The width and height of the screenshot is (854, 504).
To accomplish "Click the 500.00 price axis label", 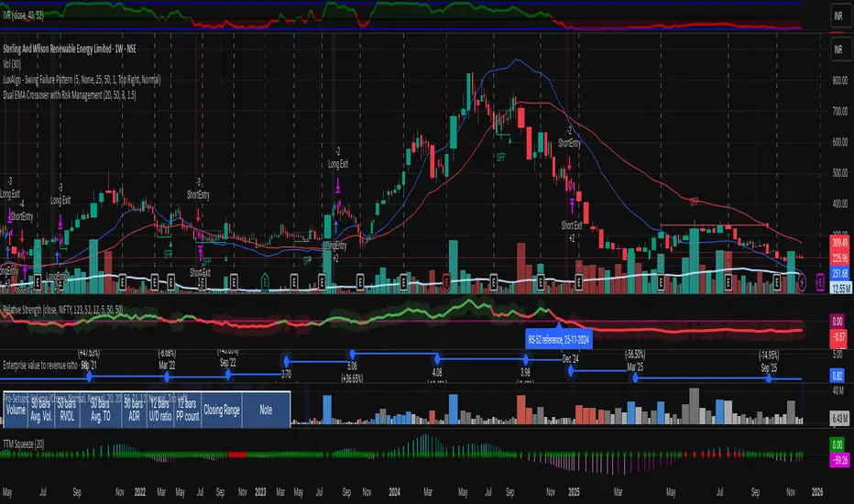I will click(x=840, y=172).
